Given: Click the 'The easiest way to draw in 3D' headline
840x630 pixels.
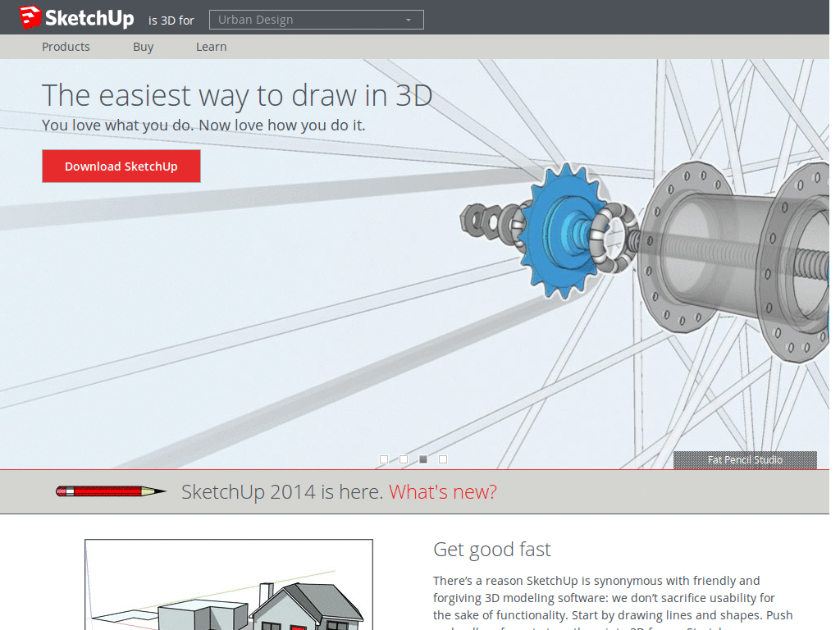Looking at the screenshot, I should click(237, 96).
